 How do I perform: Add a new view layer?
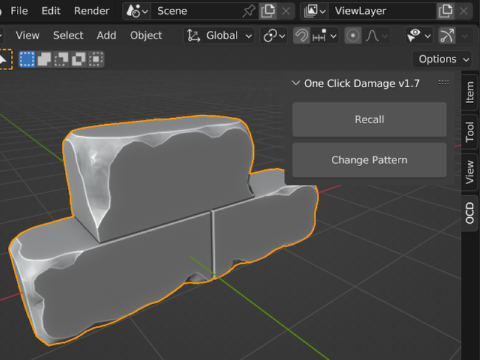click(x=446, y=11)
